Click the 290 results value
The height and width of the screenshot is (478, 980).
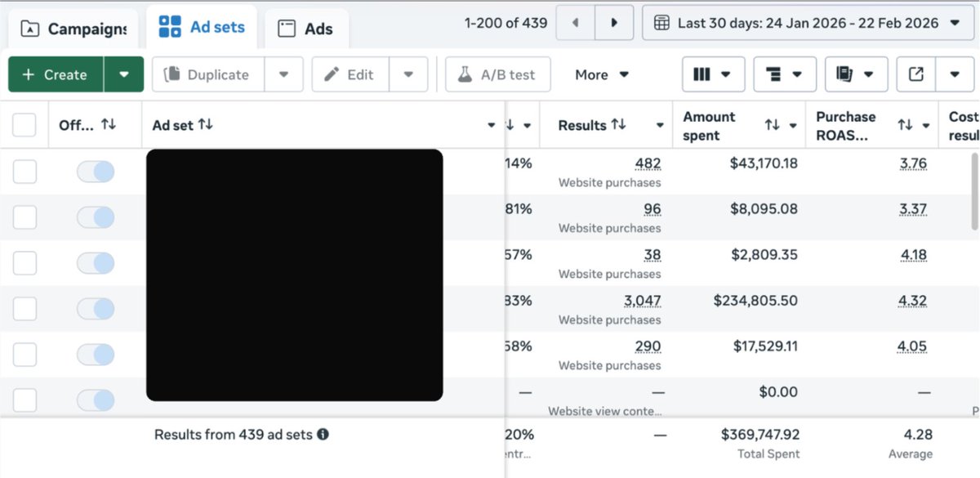click(648, 346)
